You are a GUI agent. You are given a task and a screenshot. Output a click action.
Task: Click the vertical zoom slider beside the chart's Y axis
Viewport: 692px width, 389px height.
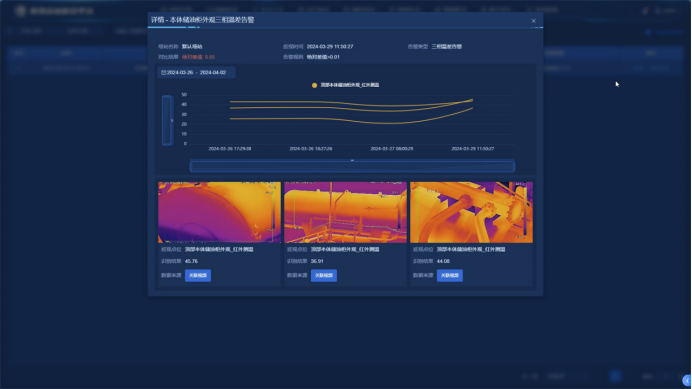(x=167, y=120)
